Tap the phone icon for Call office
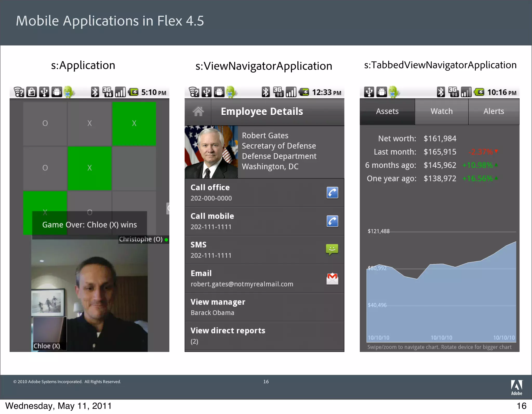This screenshot has width=532, height=414. (x=332, y=193)
